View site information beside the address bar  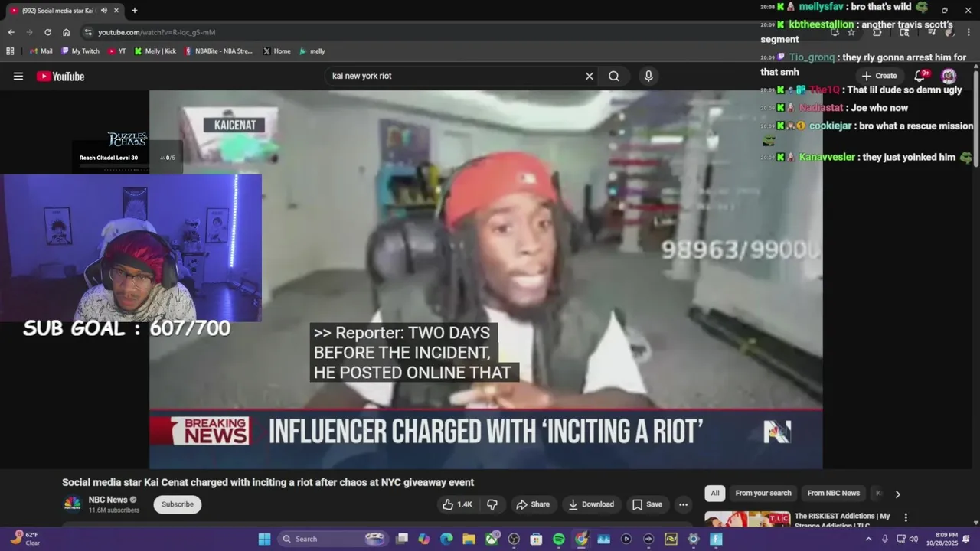coord(88,32)
